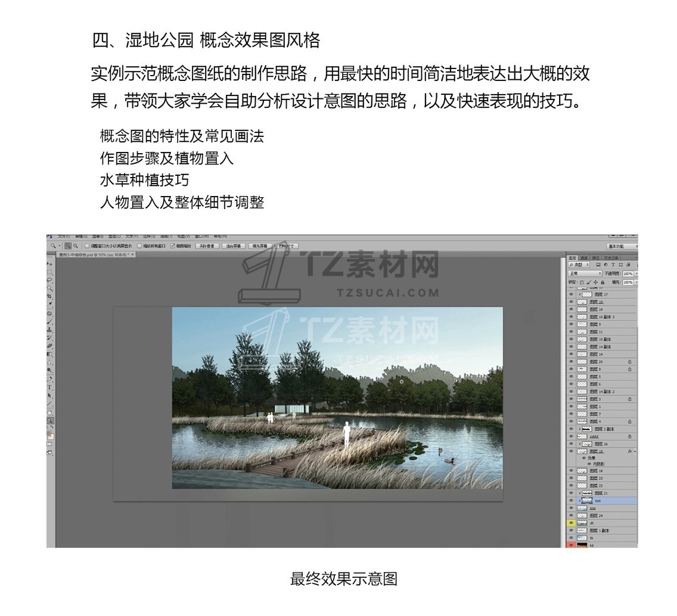This screenshot has width=677, height=616.
Task: Click the 打印尺寸 button
Action: point(286,245)
